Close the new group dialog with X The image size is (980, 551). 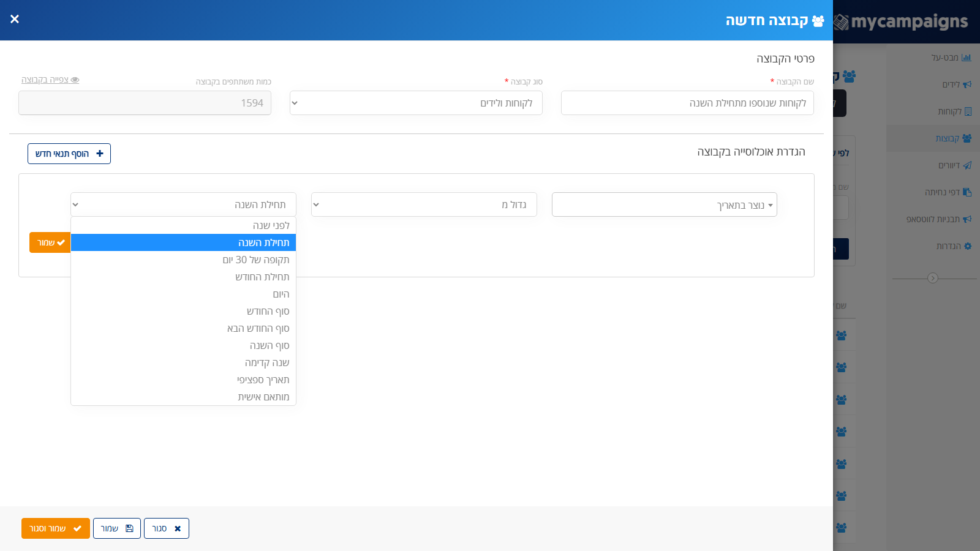point(15,19)
